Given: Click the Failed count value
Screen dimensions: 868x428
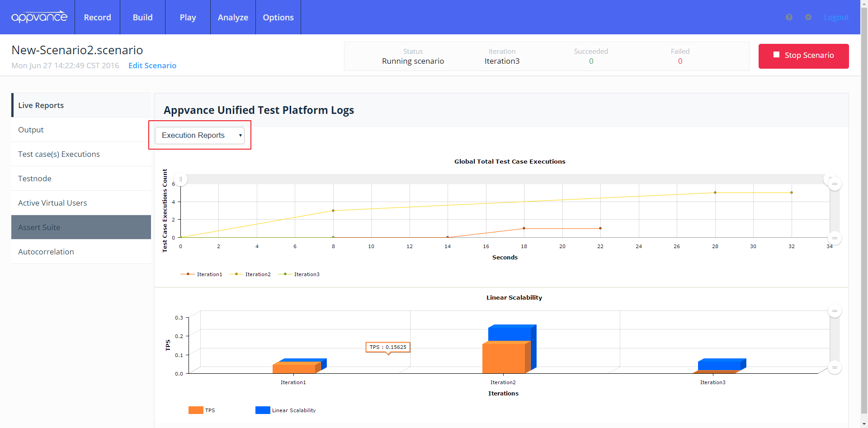Looking at the screenshot, I should point(680,61).
